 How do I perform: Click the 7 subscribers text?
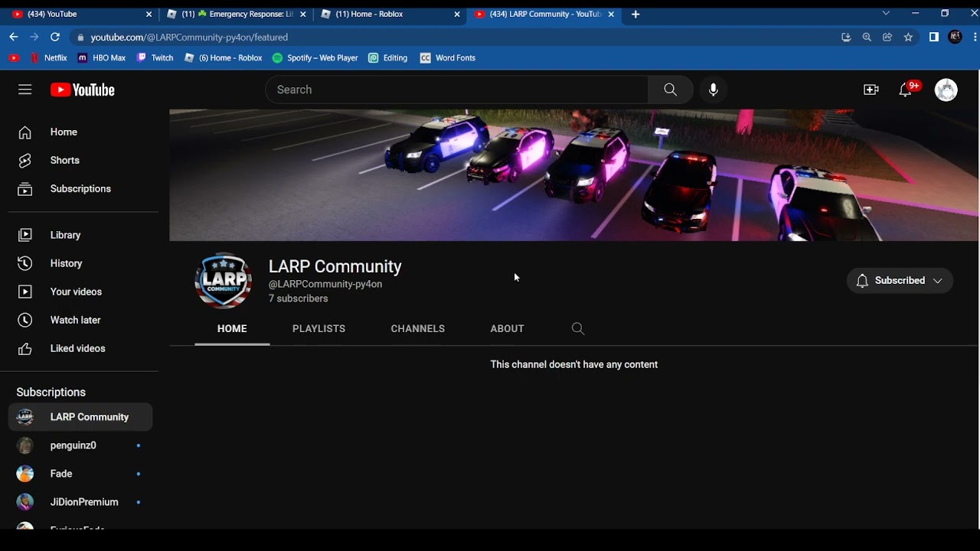[x=299, y=298]
